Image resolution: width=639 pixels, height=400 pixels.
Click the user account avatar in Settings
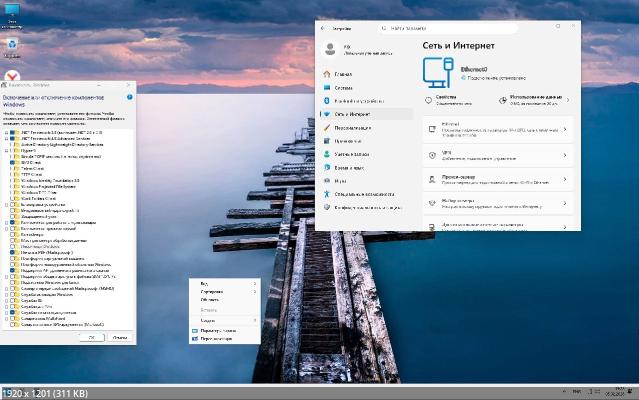(x=331, y=48)
